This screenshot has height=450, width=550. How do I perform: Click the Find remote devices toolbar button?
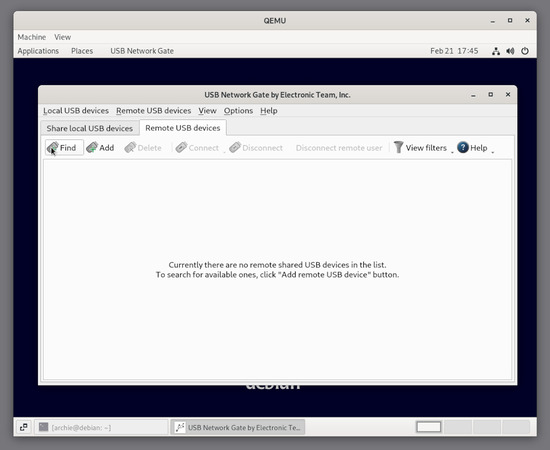[x=64, y=147]
